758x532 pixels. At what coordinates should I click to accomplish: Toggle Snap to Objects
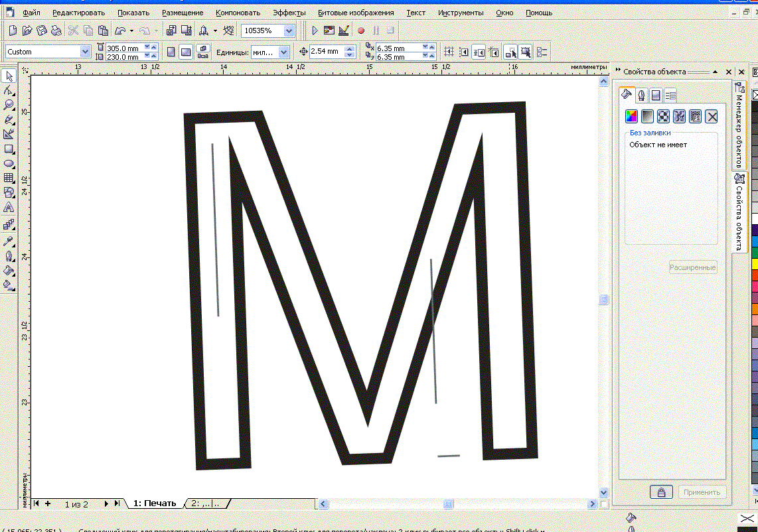coord(479,52)
